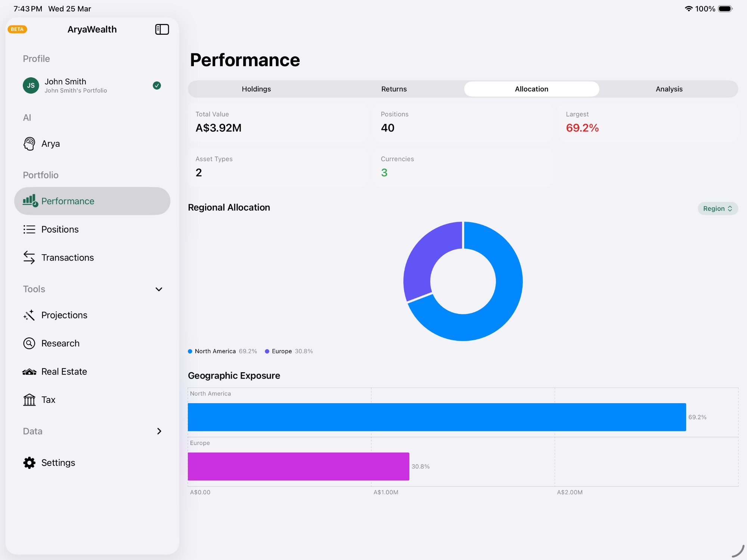Open Real Estate houses icon
Screen dimensions: 747x560
[x=29, y=372]
